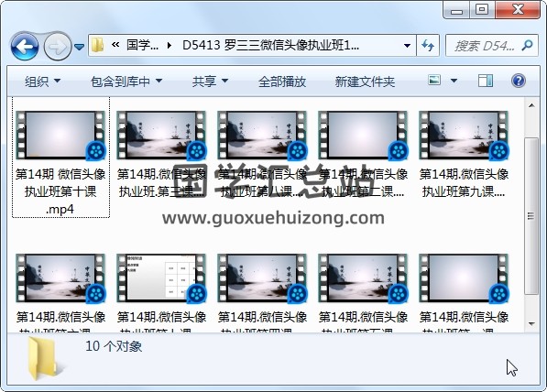Open the 组织 menu

(42, 82)
